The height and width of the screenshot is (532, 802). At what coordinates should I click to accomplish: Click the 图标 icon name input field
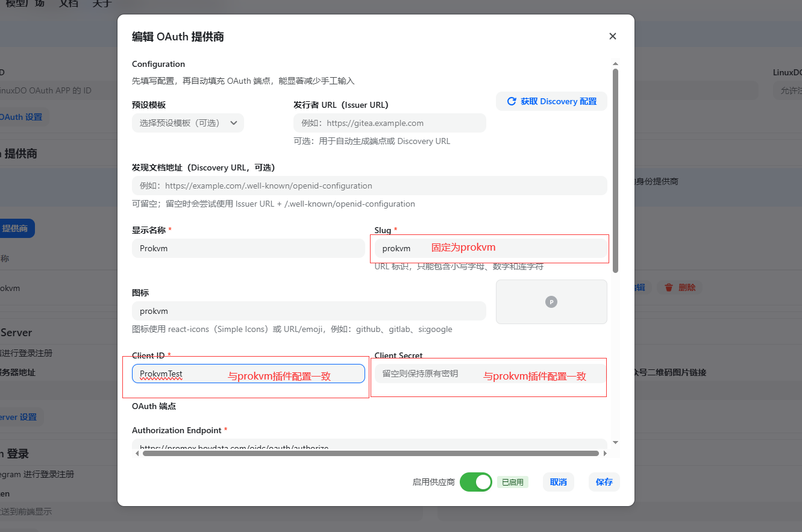coord(309,311)
